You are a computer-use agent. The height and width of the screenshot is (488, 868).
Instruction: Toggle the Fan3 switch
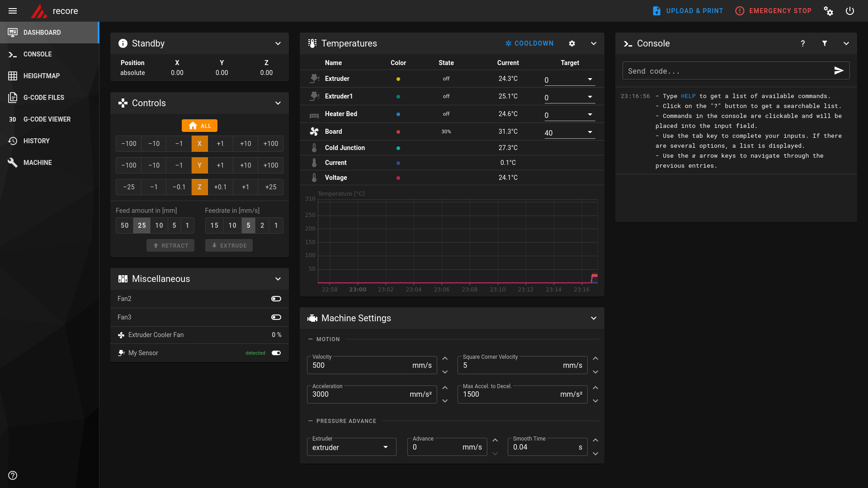pyautogui.click(x=276, y=317)
